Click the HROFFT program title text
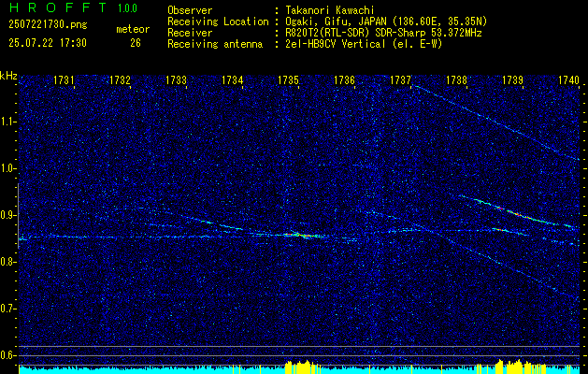 pyautogui.click(x=58, y=7)
